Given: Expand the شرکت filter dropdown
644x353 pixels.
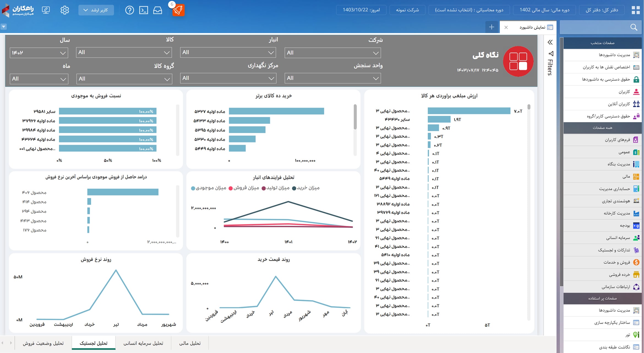Looking at the screenshot, I should click(332, 53).
